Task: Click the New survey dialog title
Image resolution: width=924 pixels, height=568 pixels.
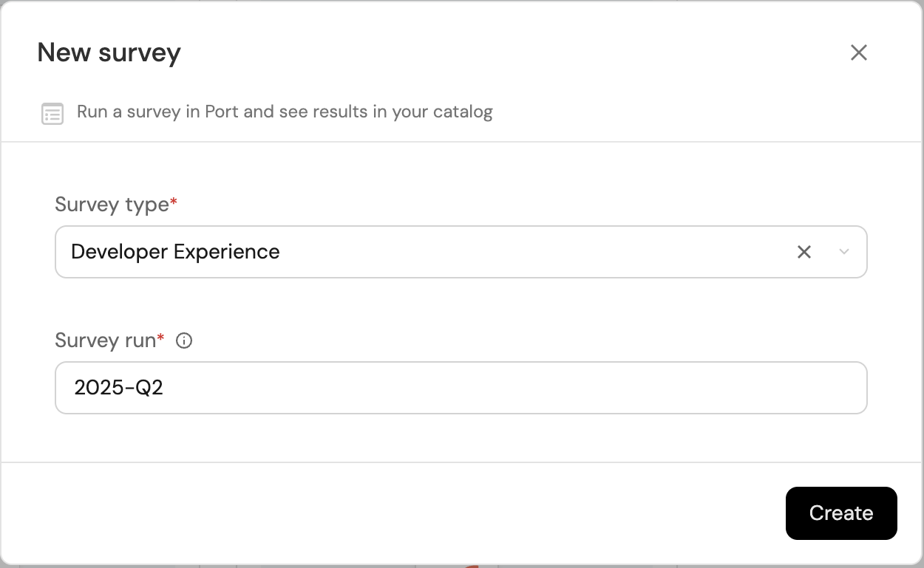Action: click(x=109, y=52)
